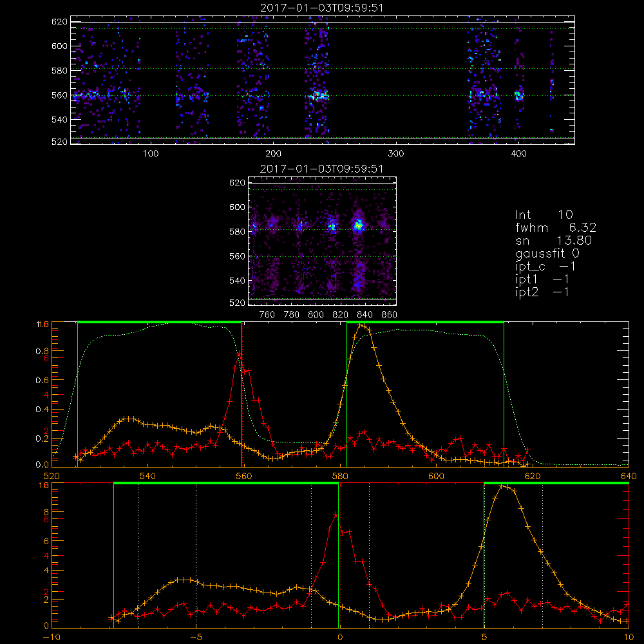Click the 'fwhm 6.32' readout text

(556, 227)
